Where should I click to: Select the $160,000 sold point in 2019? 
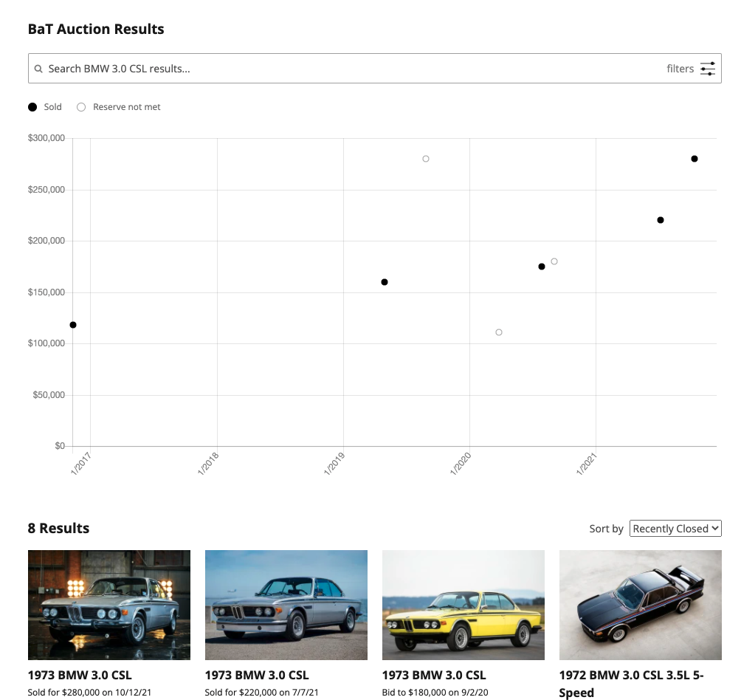[x=385, y=282]
